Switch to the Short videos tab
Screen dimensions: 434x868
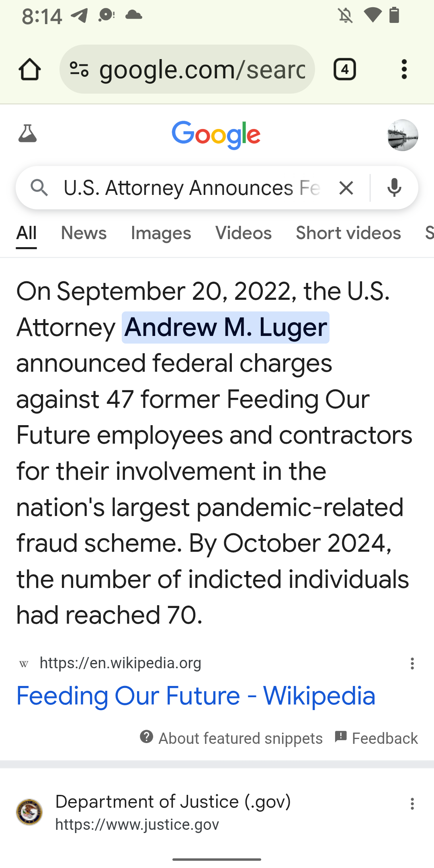pos(348,233)
